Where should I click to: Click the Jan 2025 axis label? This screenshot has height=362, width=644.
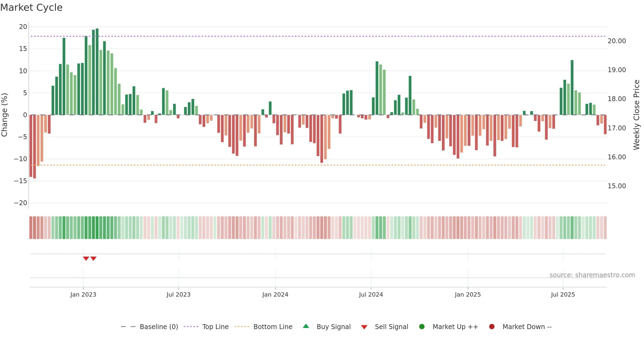[x=468, y=295]
